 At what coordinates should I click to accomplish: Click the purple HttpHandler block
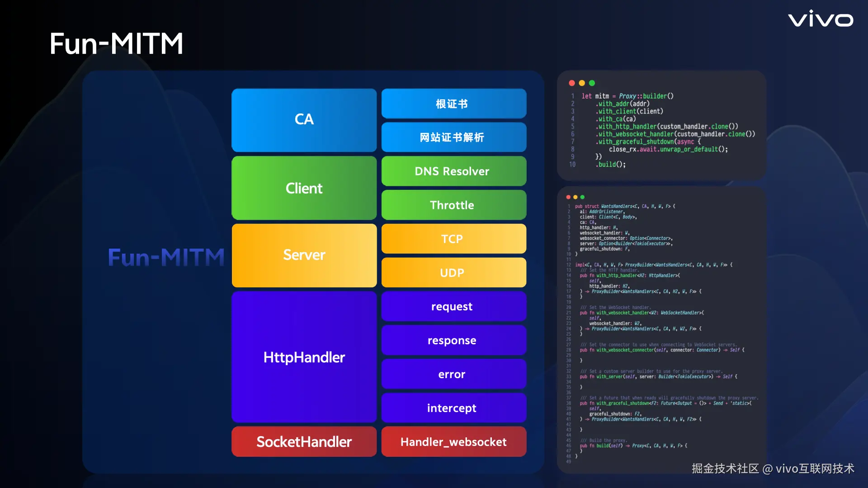(304, 357)
